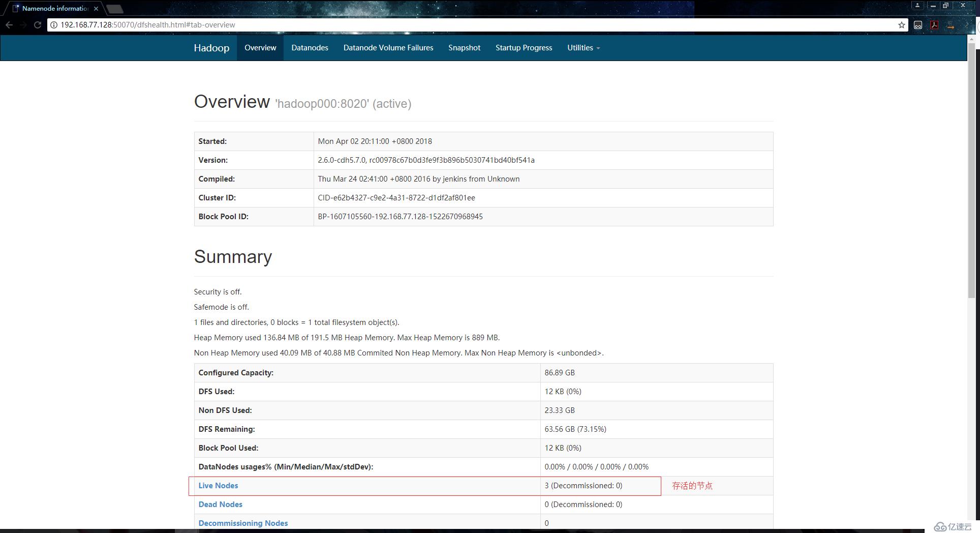
Task: Click the Non Heap Memory used line
Action: pos(399,353)
